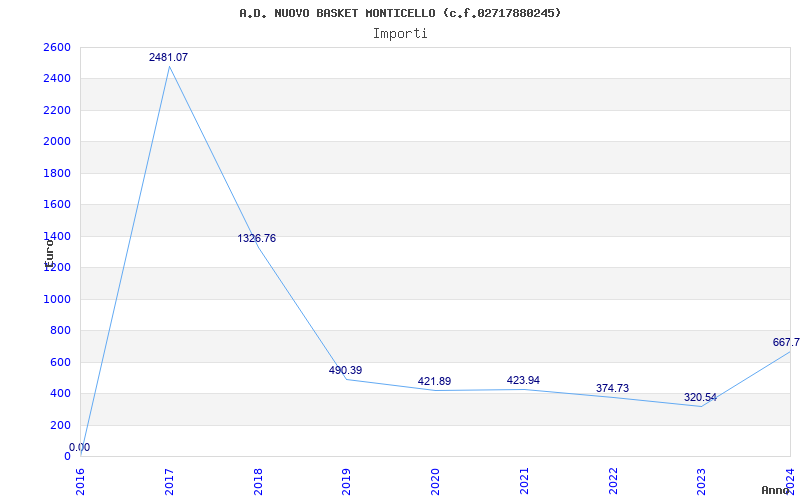The width and height of the screenshot is (800, 500).
Task: Click the 200 y-axis value
Action: (x=61, y=425)
